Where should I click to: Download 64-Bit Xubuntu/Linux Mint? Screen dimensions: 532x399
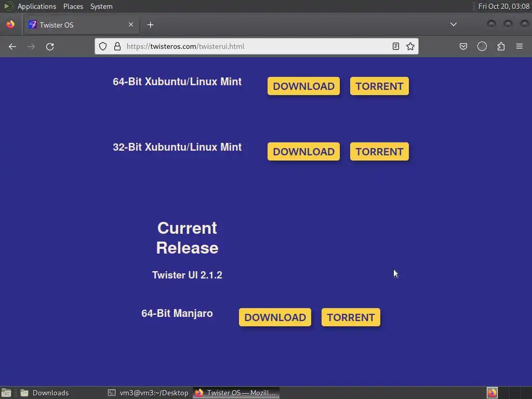(x=303, y=86)
